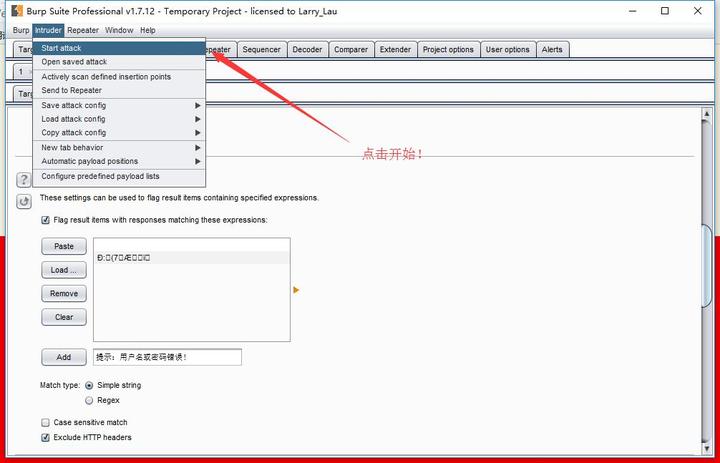The height and width of the screenshot is (463, 720).
Task: Disable Exclude HTTP headers checkbox
Action: tap(45, 437)
